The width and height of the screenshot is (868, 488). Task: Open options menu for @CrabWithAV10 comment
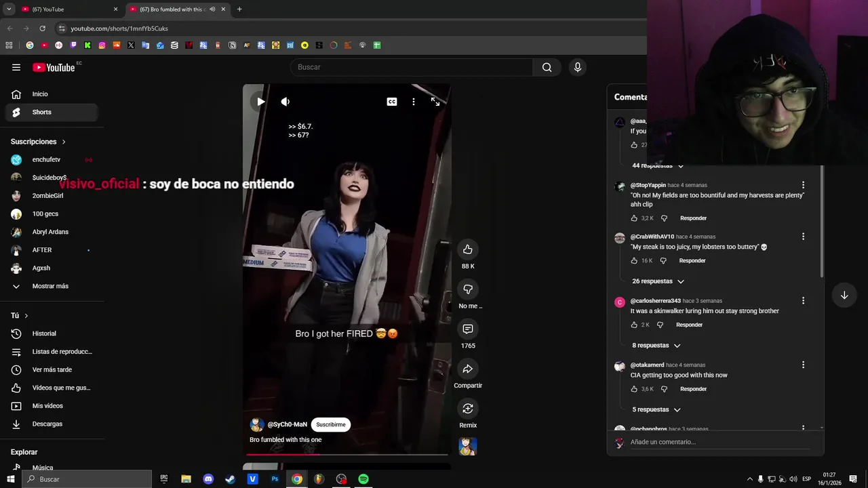[x=803, y=237]
